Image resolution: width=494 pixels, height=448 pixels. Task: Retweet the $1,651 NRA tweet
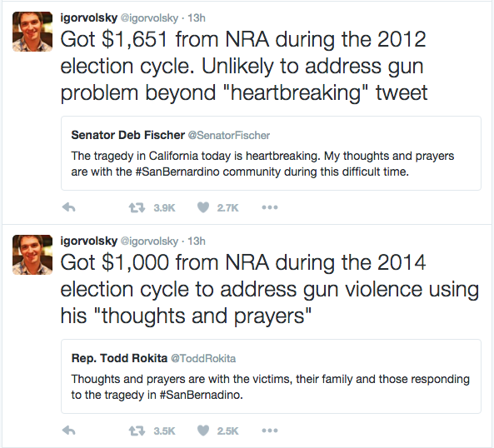point(137,208)
